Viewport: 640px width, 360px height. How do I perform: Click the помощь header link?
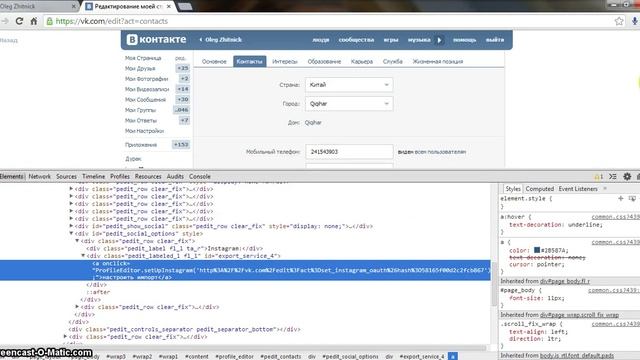(x=464, y=40)
